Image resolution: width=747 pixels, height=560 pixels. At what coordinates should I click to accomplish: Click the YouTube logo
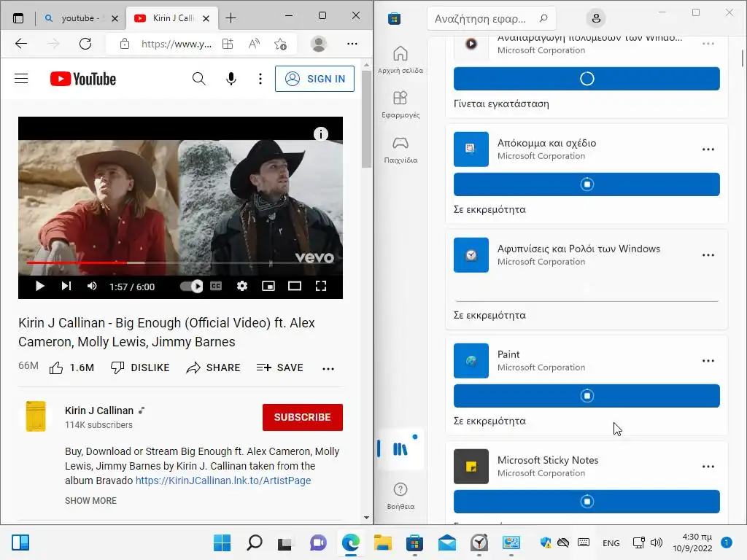click(83, 79)
